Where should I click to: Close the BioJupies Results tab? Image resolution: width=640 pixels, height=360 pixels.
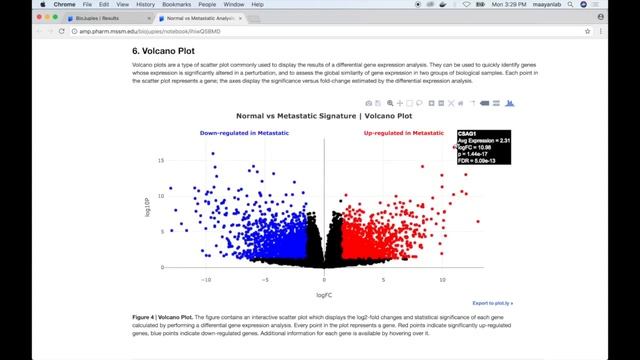point(149,18)
